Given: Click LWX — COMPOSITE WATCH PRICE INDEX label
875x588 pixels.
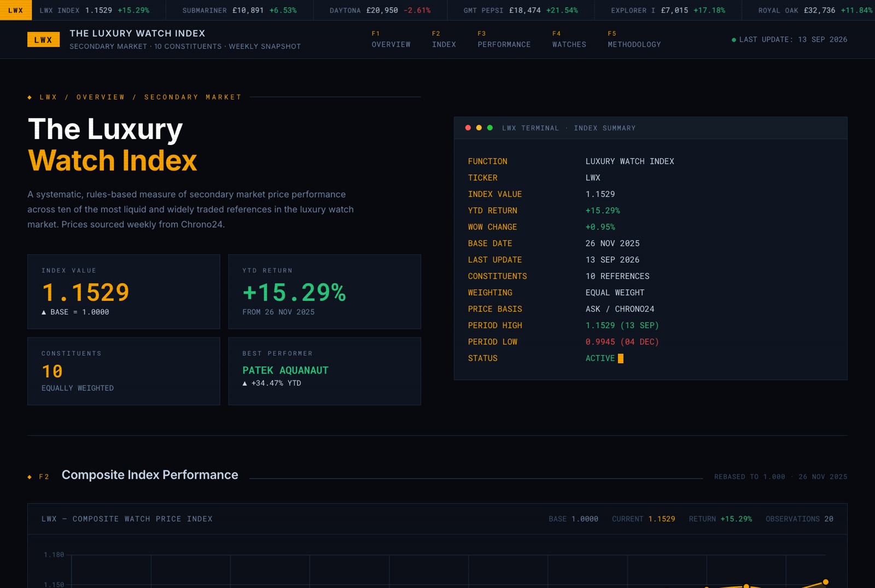Looking at the screenshot, I should pos(127,519).
